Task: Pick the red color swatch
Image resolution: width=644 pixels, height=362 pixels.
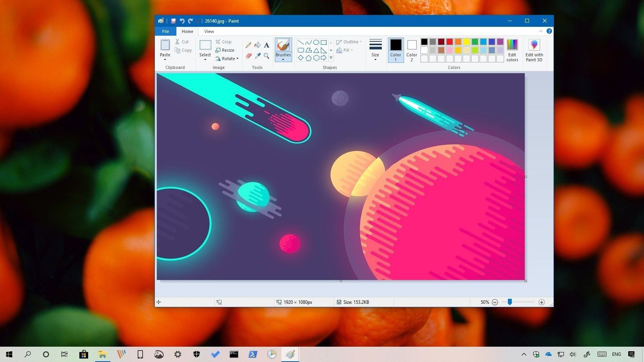Action: click(450, 42)
